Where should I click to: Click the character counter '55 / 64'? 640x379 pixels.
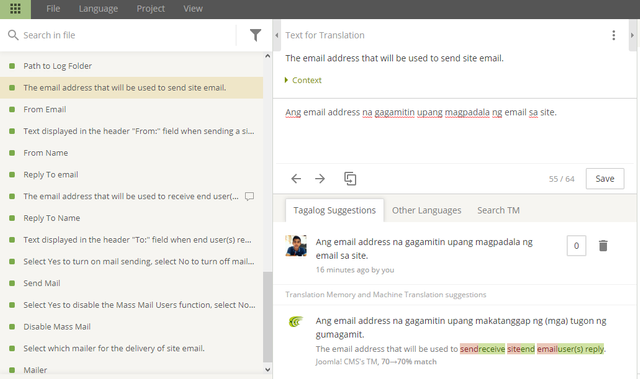coord(561,179)
